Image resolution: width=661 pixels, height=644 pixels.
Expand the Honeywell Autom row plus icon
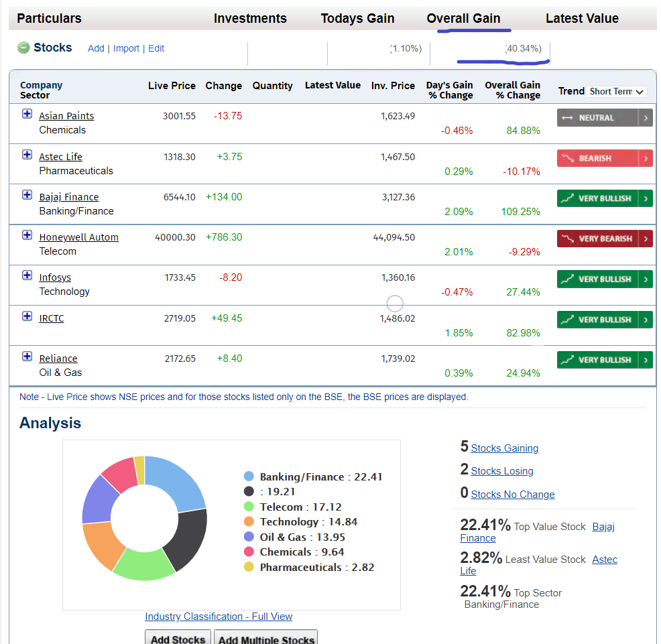pos(27,235)
